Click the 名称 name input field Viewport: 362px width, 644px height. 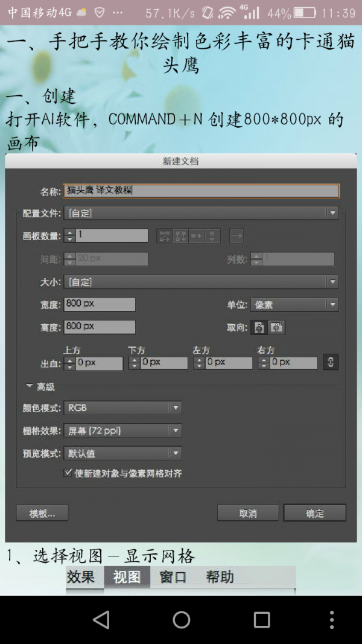tap(201, 191)
